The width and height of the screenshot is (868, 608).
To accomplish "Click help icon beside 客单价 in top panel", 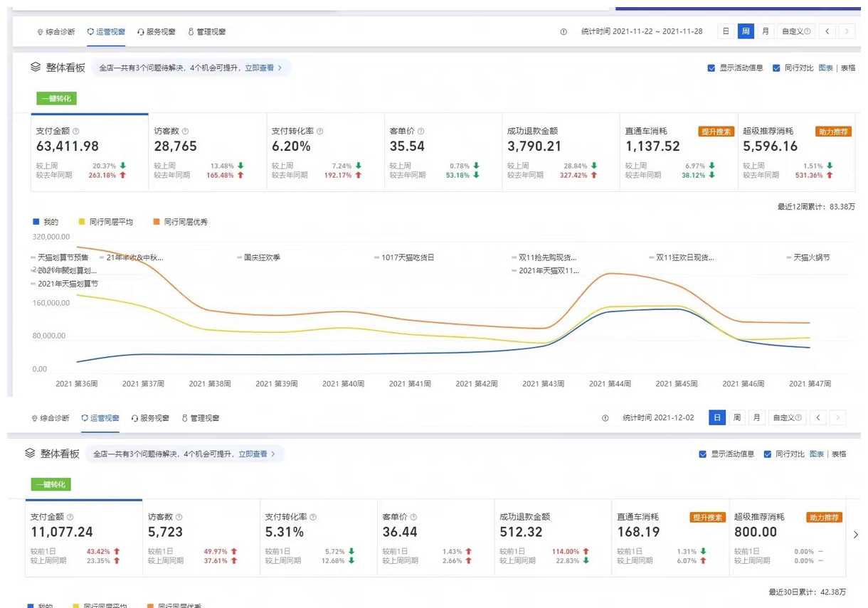I will point(420,132).
